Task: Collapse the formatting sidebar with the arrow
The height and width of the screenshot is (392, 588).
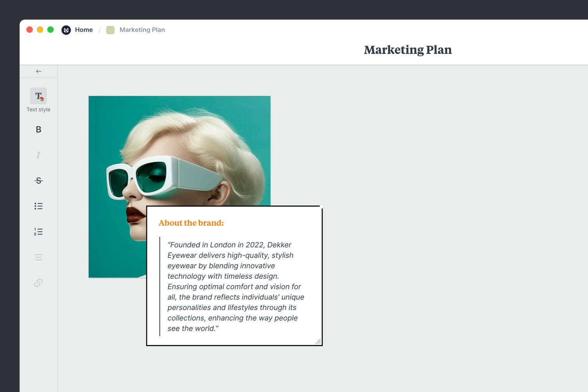Action: click(38, 71)
